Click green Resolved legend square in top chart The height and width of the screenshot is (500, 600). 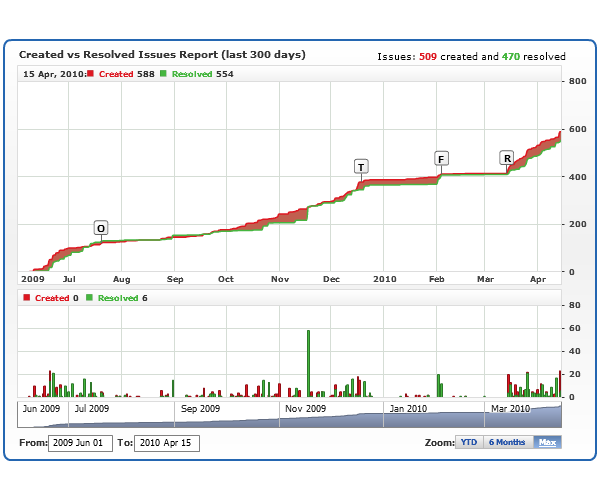pos(163,74)
